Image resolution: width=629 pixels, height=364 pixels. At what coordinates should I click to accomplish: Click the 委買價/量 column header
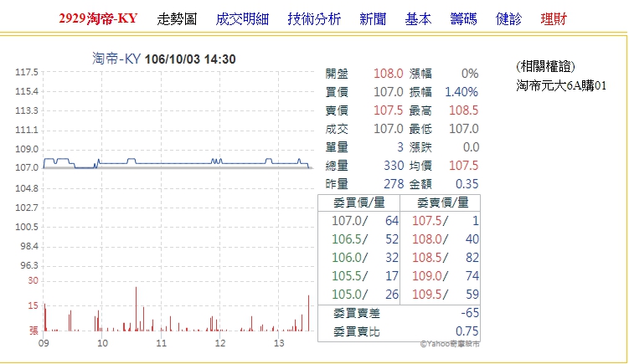(x=359, y=203)
